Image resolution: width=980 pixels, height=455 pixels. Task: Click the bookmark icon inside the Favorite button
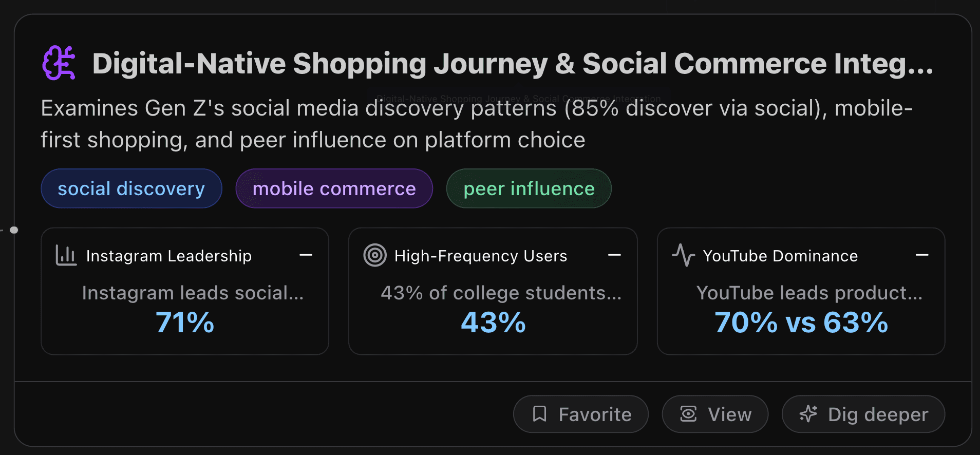point(540,414)
